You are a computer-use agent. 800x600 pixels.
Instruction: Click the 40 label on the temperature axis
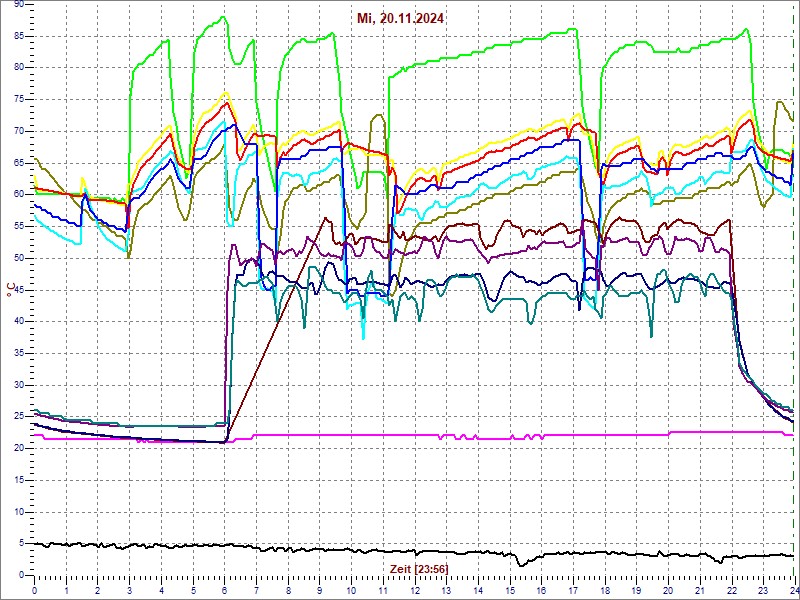tap(18, 321)
